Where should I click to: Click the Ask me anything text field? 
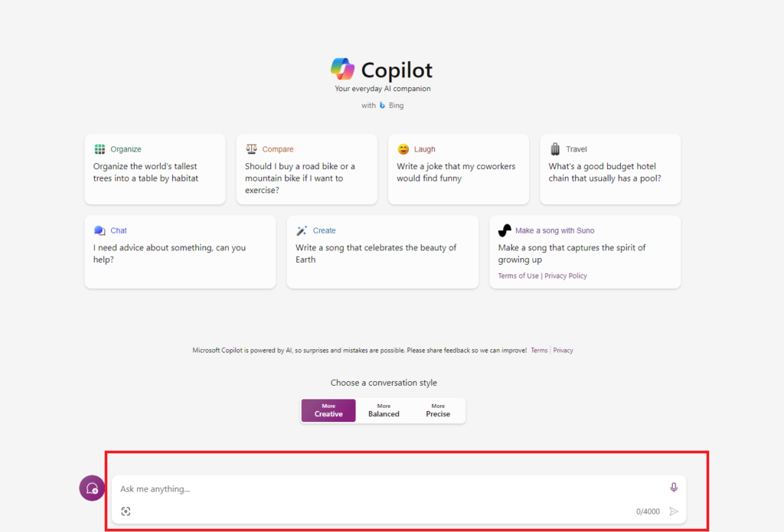pyautogui.click(x=383, y=488)
